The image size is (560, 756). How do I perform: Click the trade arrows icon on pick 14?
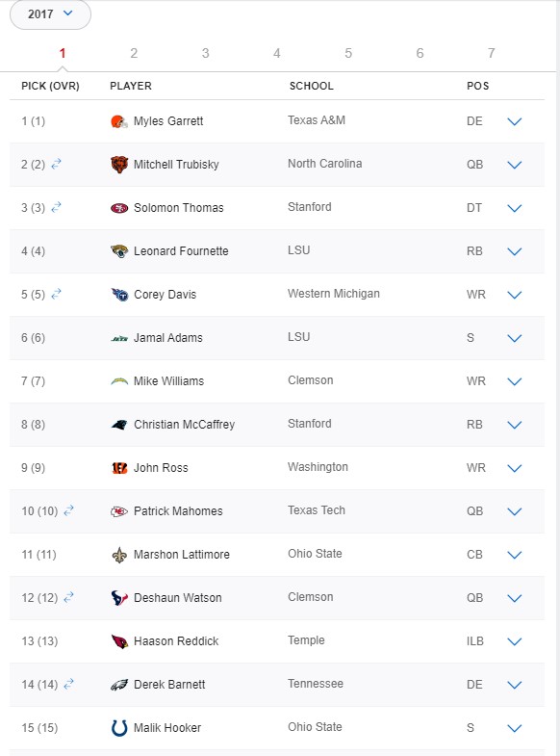[x=69, y=683]
